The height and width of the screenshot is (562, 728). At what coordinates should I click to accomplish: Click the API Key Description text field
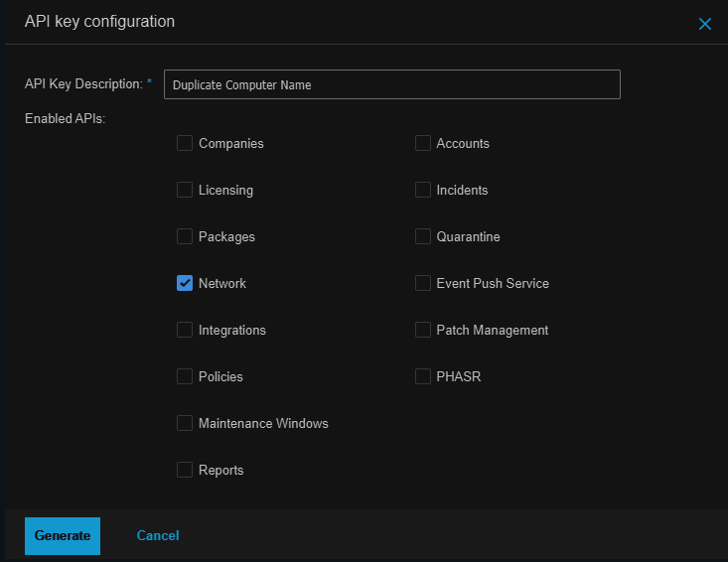click(391, 84)
